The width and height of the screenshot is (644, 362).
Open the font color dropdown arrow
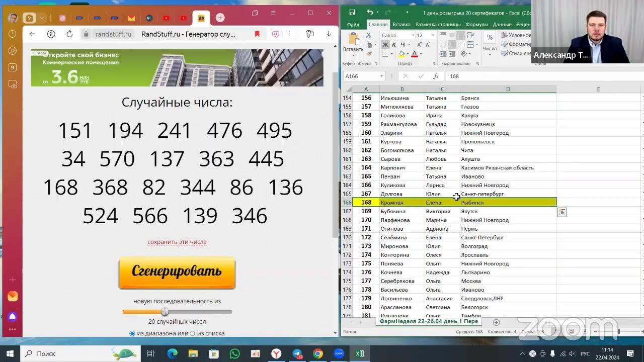tap(421, 54)
